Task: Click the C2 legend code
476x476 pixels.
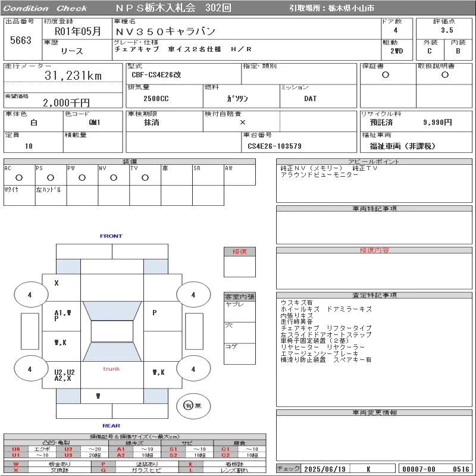Action: pyautogui.click(x=226, y=455)
